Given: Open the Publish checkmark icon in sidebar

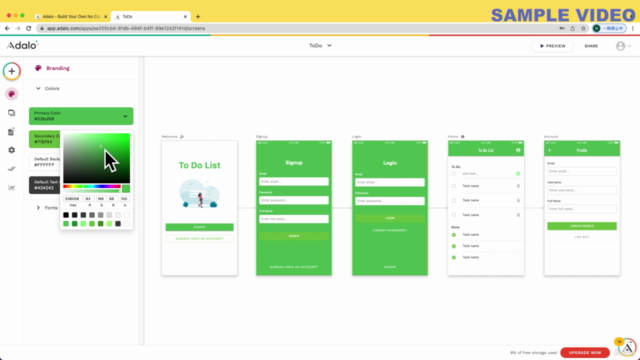Looking at the screenshot, I should (x=11, y=169).
